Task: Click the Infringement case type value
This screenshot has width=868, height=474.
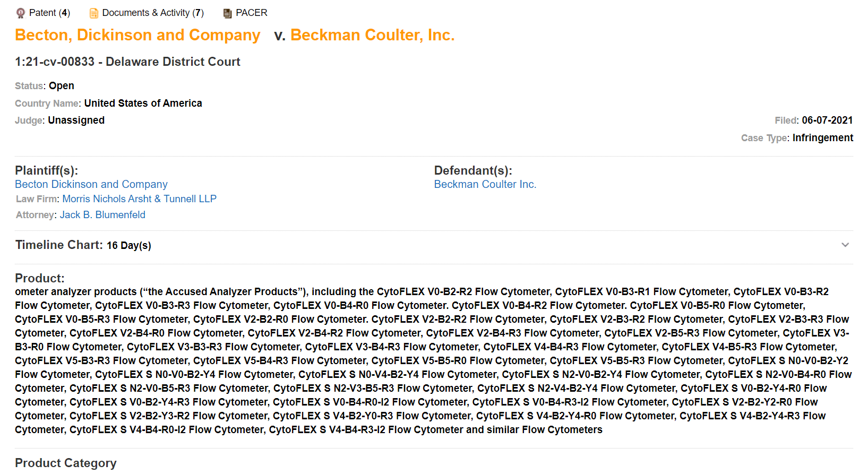Action: pos(822,137)
